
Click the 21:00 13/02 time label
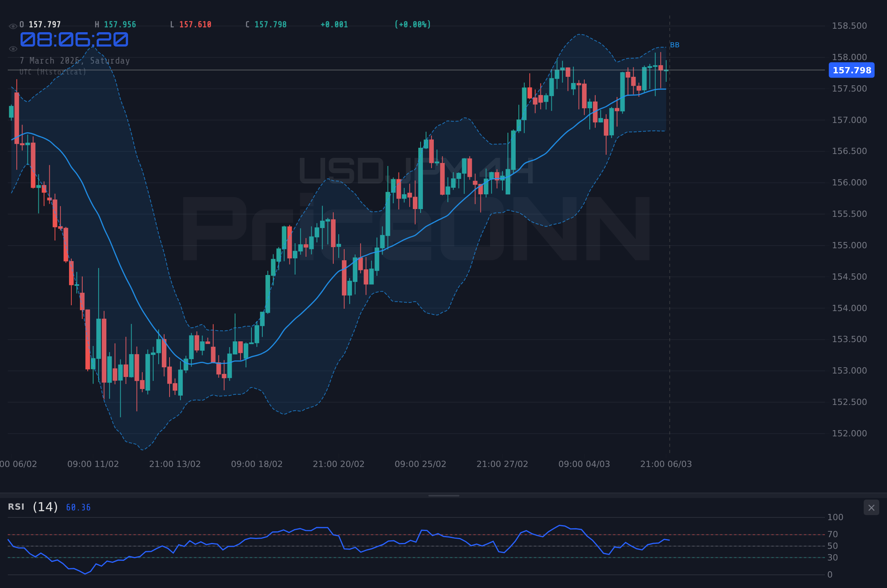click(175, 464)
